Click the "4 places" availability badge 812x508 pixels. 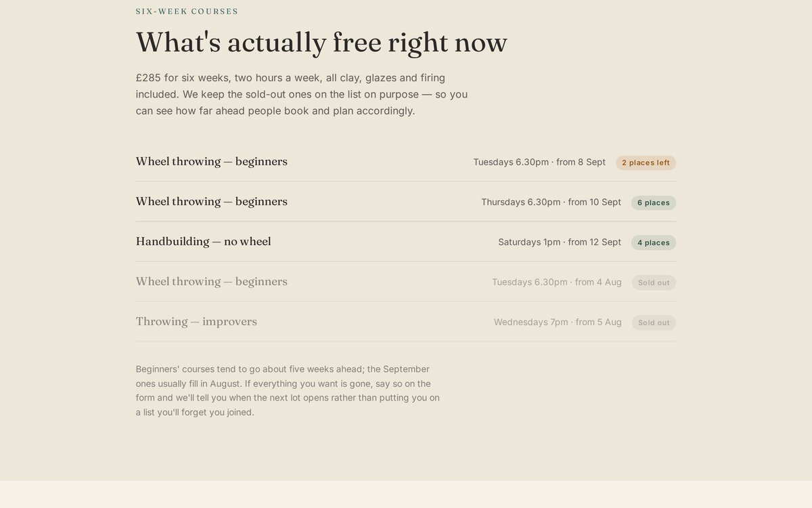[654, 242]
